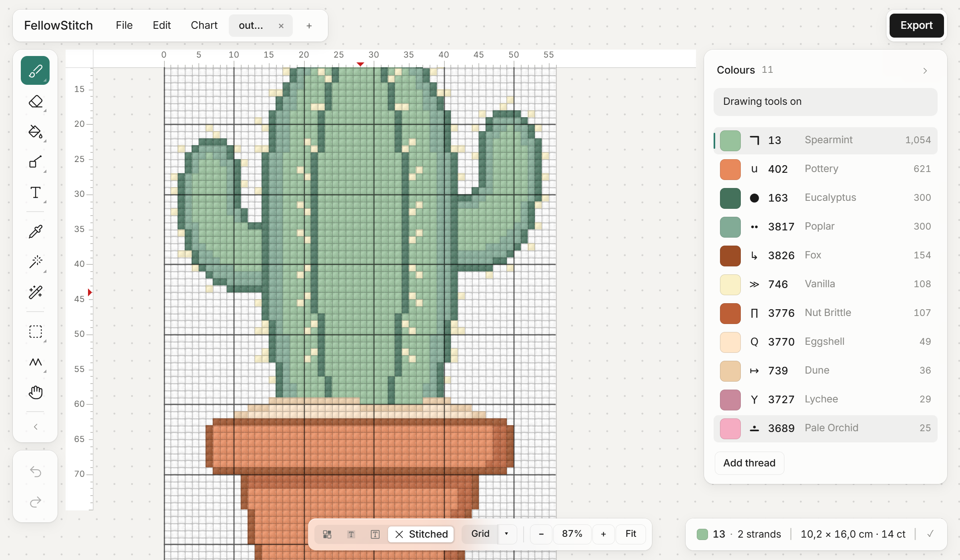The image size is (960, 560).
Task: Click the current colour 13 status swatch
Action: [702, 534]
